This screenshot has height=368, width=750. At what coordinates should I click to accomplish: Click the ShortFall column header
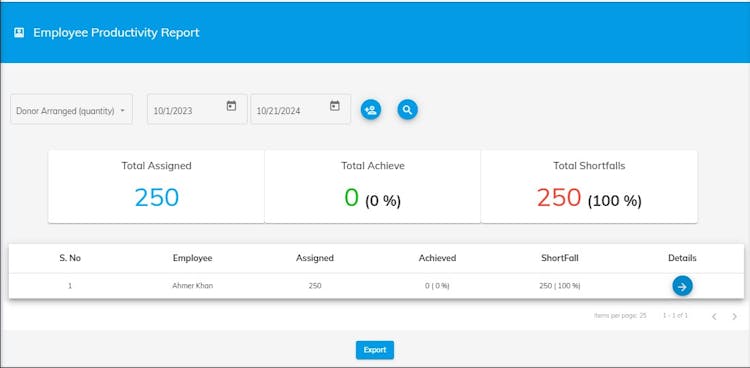click(560, 258)
